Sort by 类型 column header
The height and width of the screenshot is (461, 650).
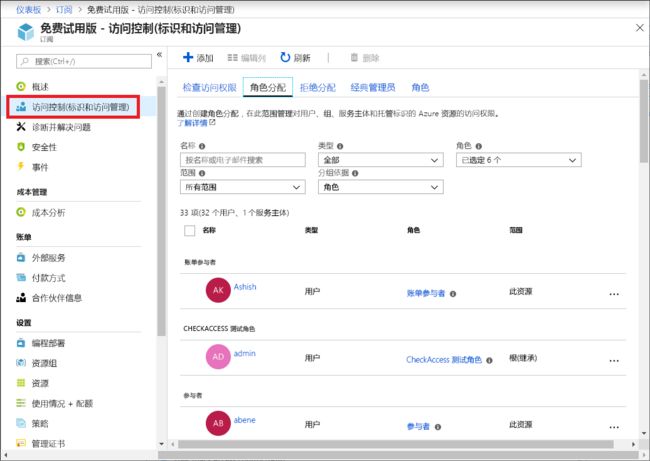point(311,230)
